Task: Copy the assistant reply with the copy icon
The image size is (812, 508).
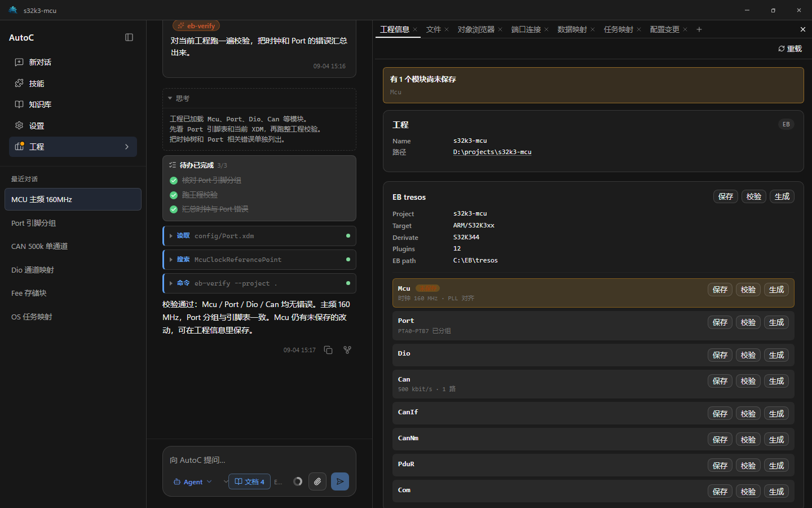Action: pyautogui.click(x=328, y=350)
